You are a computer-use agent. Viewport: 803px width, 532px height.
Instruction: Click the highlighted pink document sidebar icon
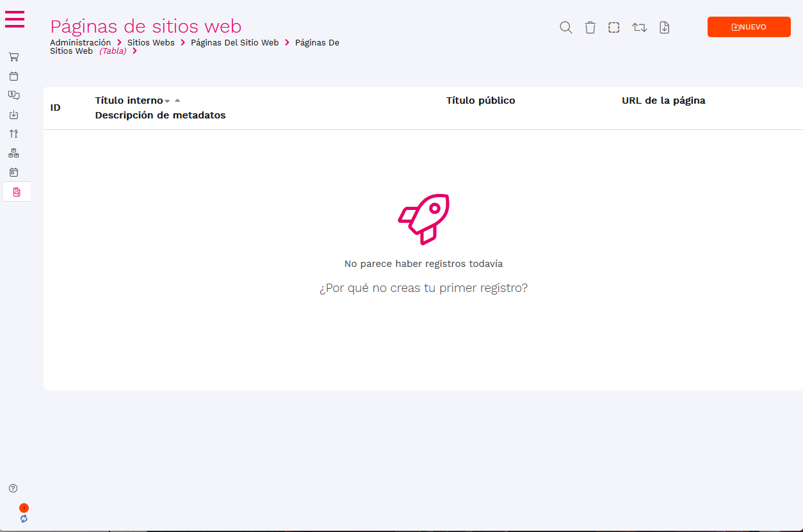coord(17,191)
